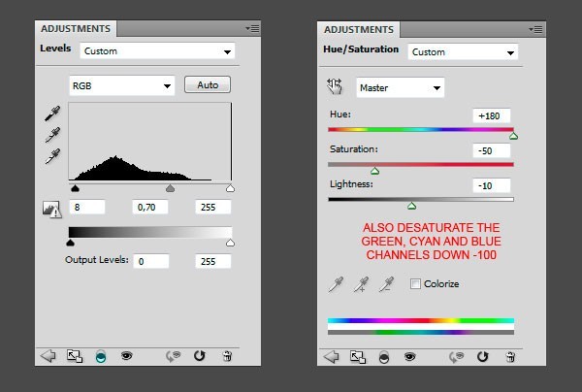Click the Auto levels button
This screenshot has width=582, height=392.
pos(208,85)
